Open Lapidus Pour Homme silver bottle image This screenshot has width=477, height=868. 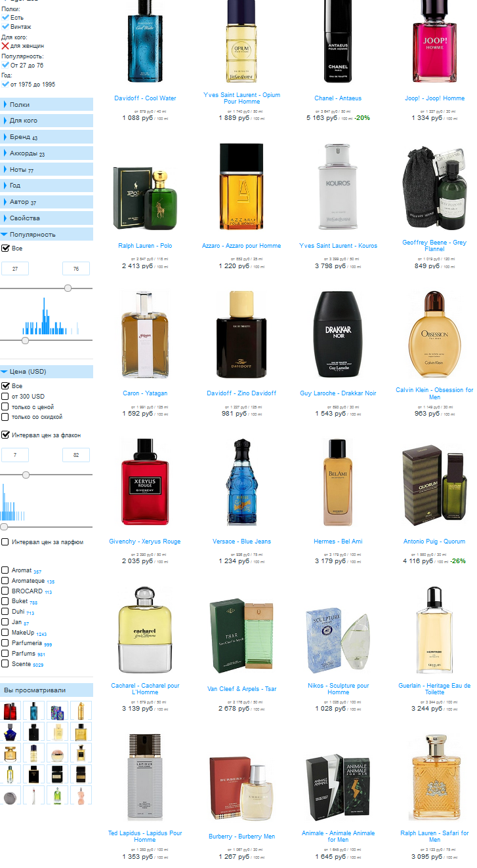click(x=145, y=778)
